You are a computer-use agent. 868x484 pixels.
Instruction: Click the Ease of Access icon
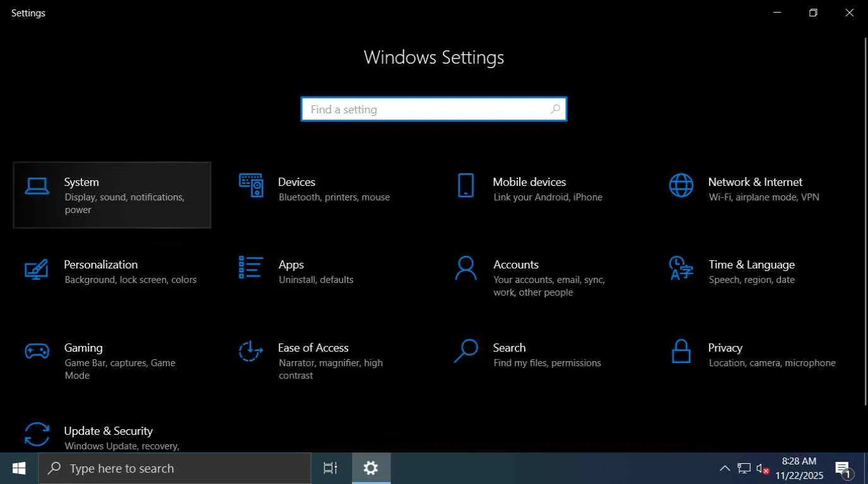[x=250, y=351]
